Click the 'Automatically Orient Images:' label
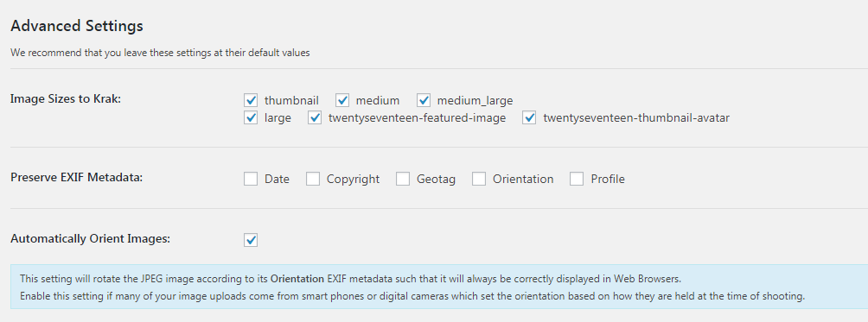The image size is (868, 322). (x=90, y=239)
